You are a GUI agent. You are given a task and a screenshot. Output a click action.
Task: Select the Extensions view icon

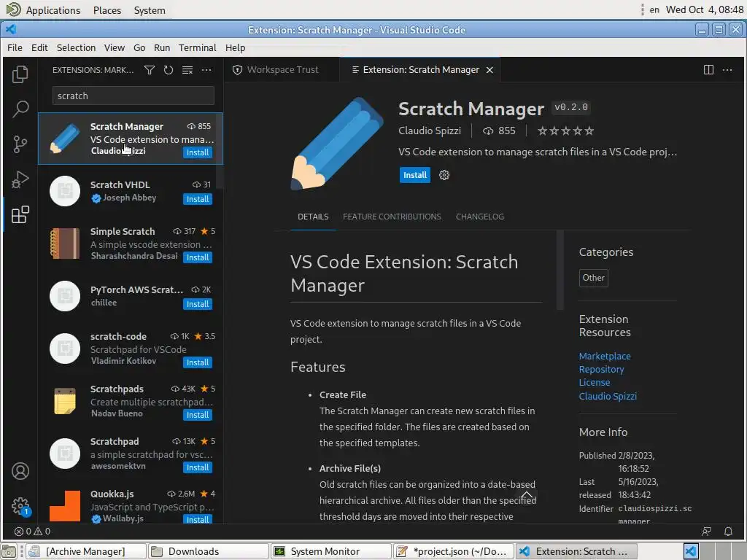pos(20,214)
